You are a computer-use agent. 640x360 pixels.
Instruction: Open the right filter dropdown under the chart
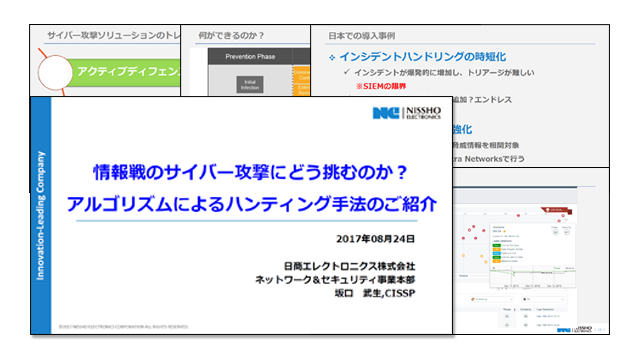pyautogui.click(x=544, y=299)
